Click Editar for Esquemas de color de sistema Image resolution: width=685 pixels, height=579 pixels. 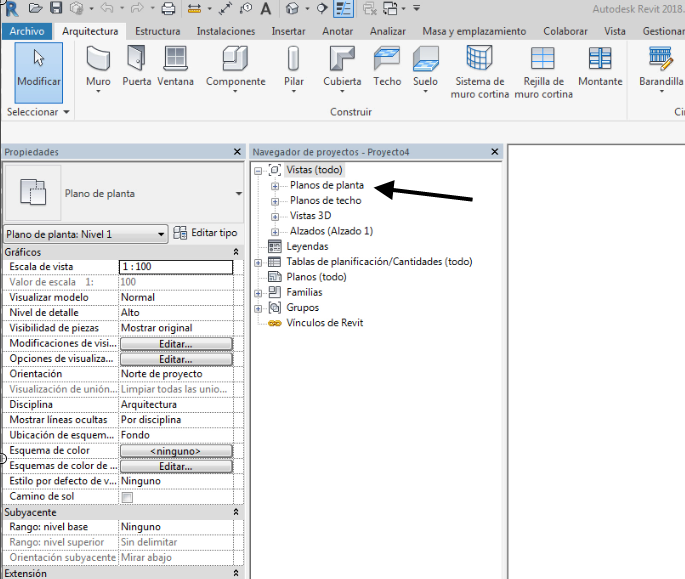tap(176, 466)
